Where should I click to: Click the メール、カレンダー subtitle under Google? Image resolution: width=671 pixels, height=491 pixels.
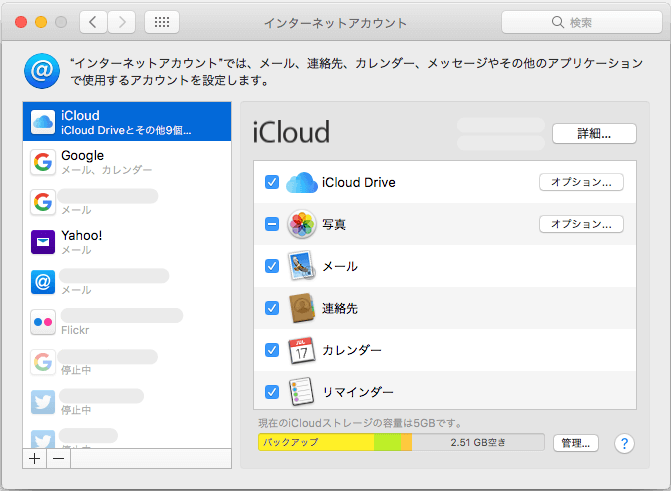coord(107,170)
